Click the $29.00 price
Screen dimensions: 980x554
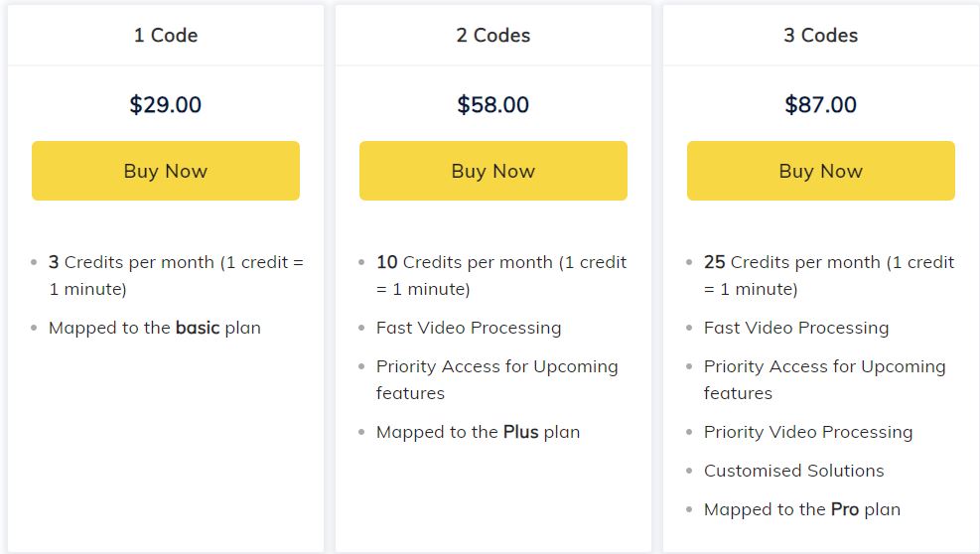tap(166, 104)
